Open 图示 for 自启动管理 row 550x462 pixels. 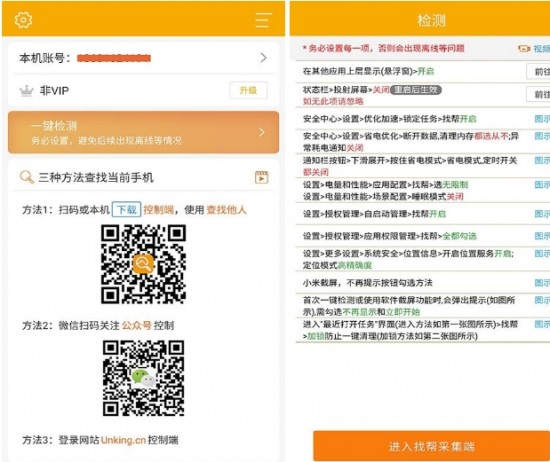pos(542,214)
